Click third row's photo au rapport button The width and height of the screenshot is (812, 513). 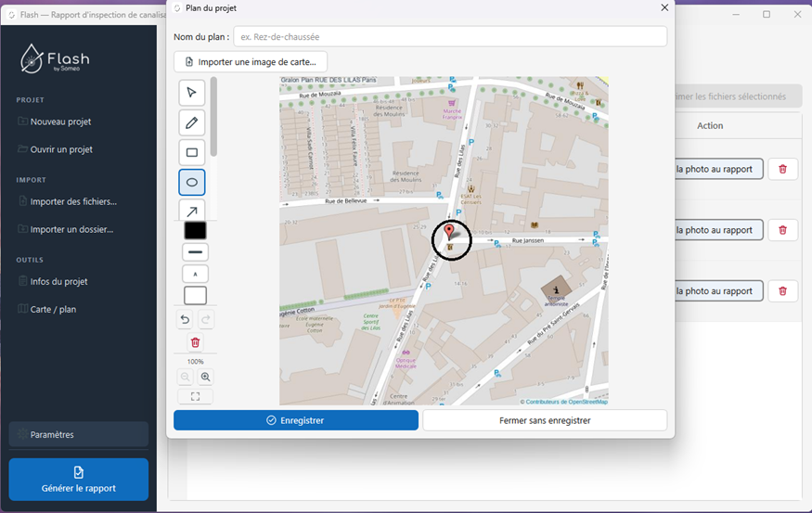[719, 291]
